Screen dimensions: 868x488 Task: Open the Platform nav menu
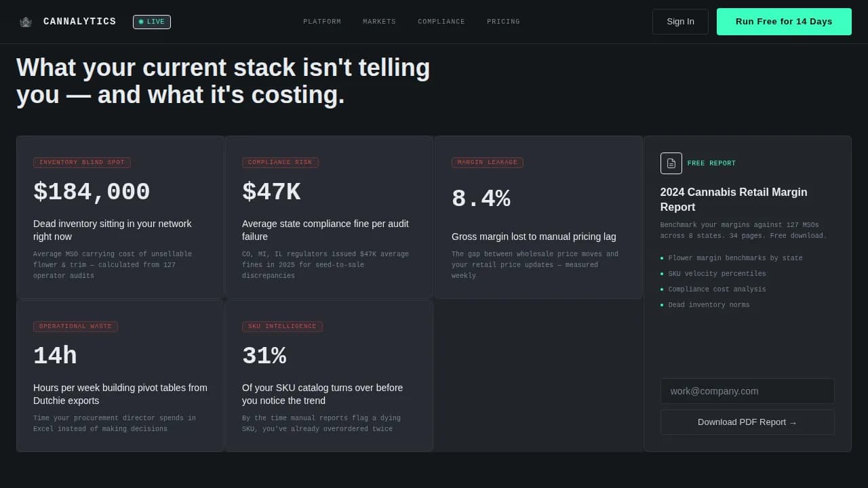[322, 22]
